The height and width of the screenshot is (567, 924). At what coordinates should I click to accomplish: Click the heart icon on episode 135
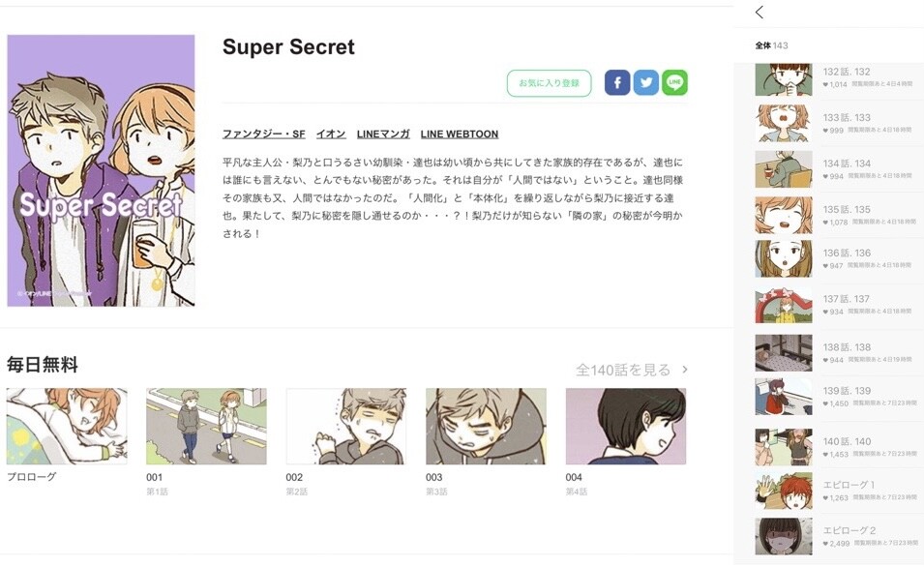pos(825,223)
